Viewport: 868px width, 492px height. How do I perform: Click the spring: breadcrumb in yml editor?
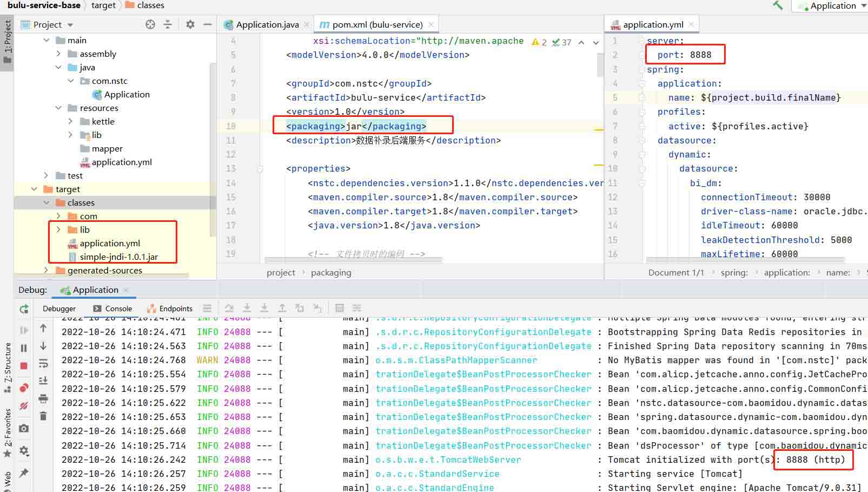pyautogui.click(x=734, y=272)
